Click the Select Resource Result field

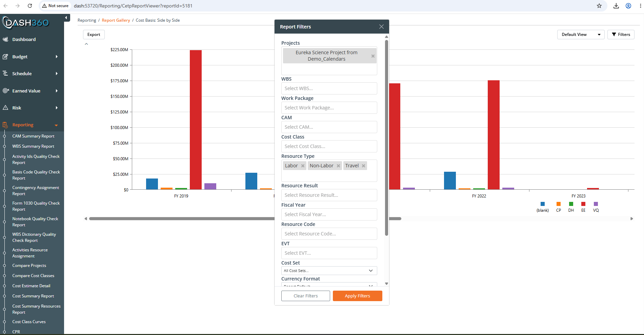(x=329, y=195)
